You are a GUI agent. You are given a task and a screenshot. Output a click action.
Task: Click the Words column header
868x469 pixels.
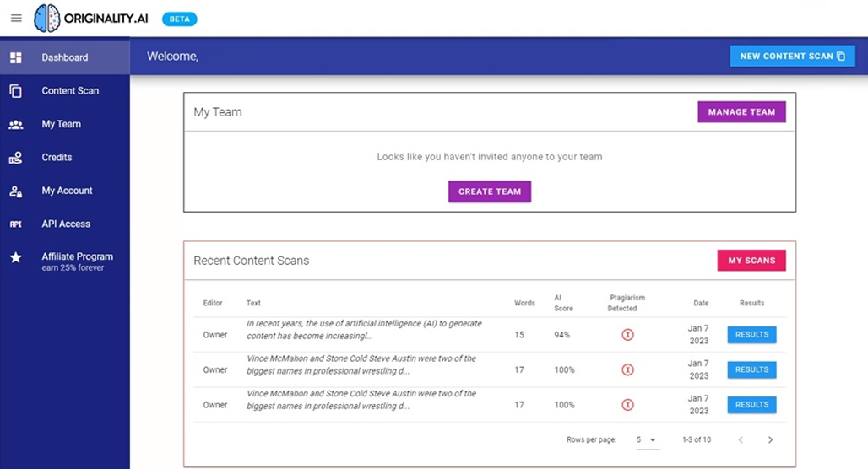(524, 303)
